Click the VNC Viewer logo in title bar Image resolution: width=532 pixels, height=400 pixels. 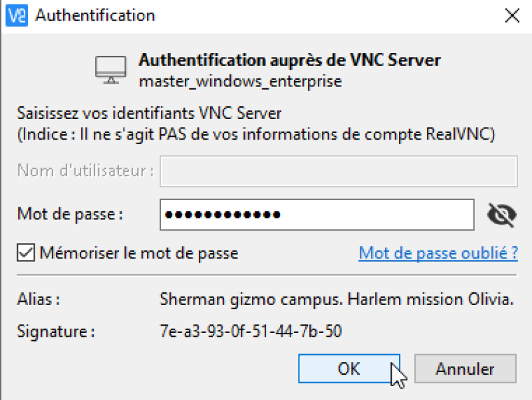click(x=17, y=15)
